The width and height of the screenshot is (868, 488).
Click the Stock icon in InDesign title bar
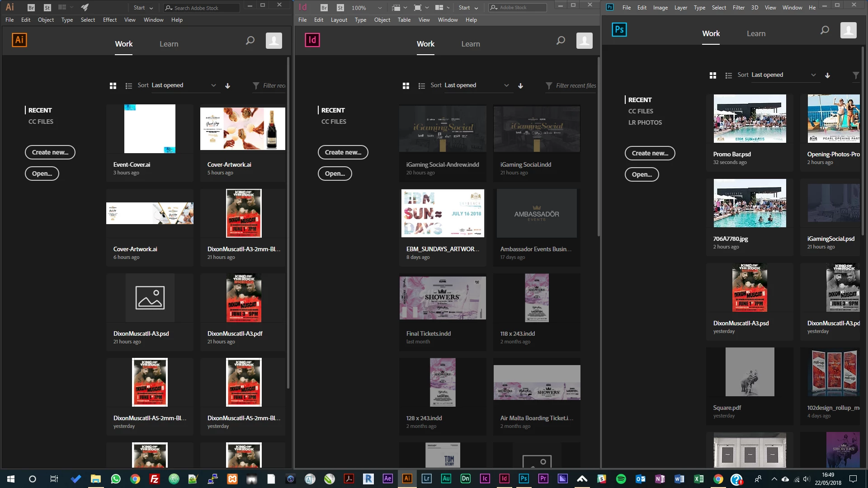(x=340, y=7)
